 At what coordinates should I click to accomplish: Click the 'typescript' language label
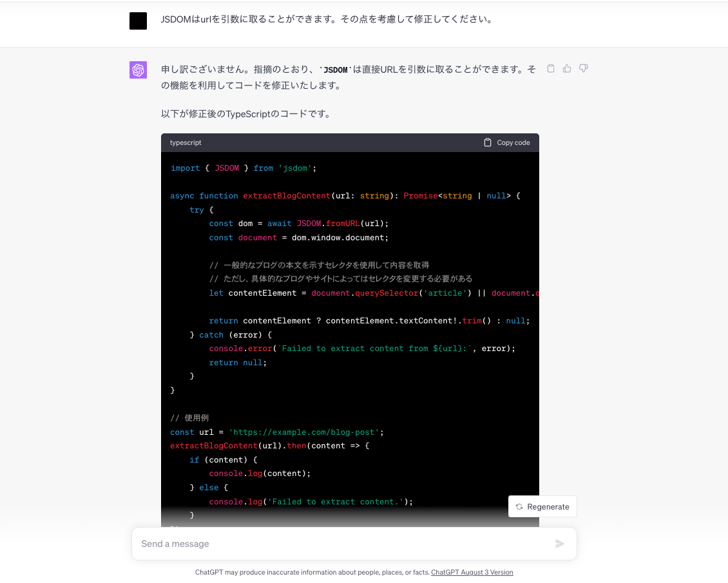186,142
